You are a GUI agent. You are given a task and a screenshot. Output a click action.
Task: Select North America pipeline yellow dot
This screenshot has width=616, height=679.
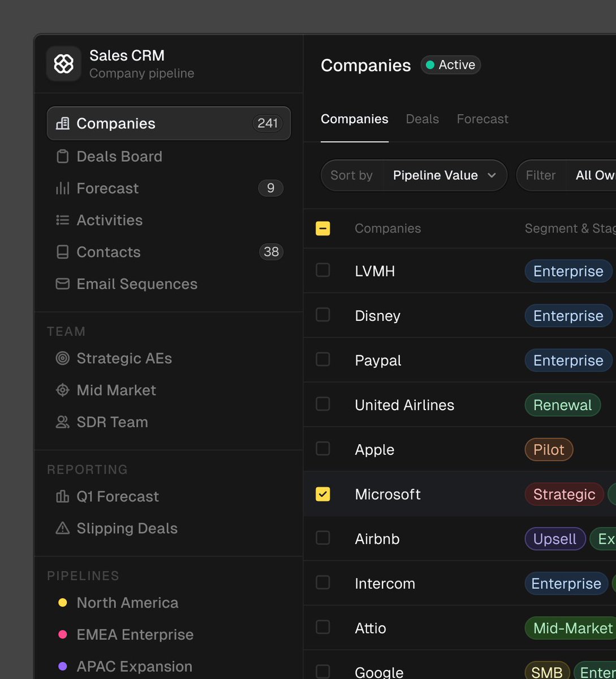[63, 603]
